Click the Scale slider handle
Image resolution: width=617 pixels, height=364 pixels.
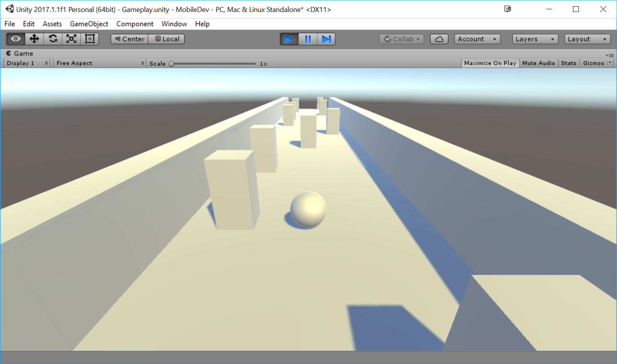click(171, 64)
